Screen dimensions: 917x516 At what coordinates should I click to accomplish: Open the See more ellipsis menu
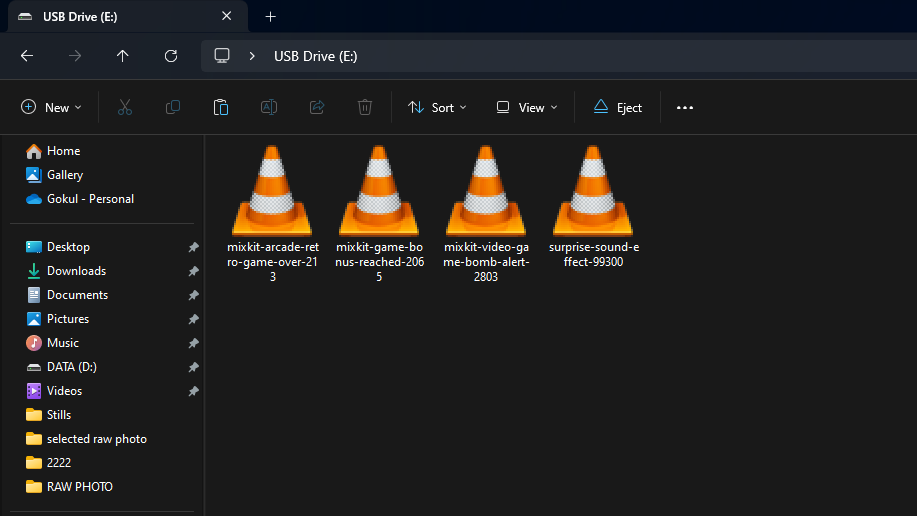pos(685,108)
